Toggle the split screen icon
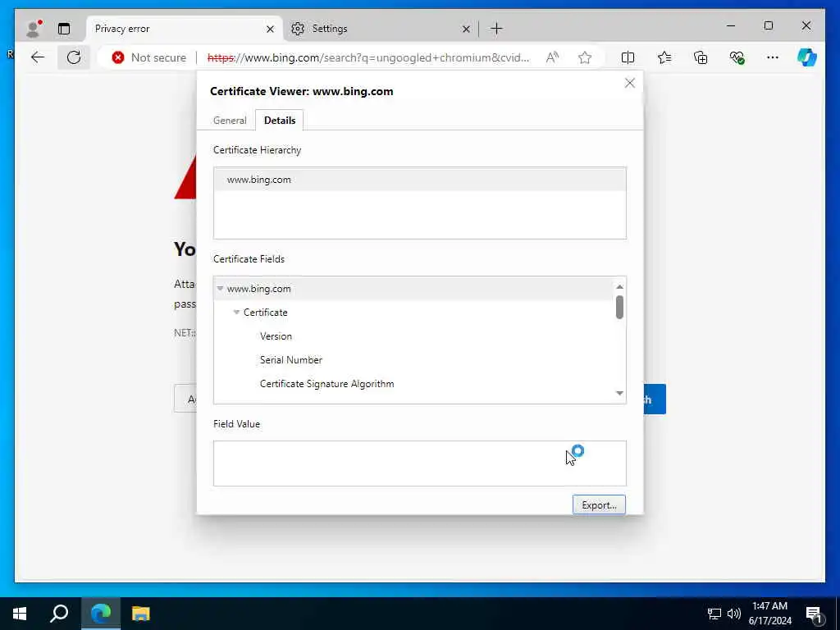This screenshot has width=840, height=630. (x=628, y=57)
